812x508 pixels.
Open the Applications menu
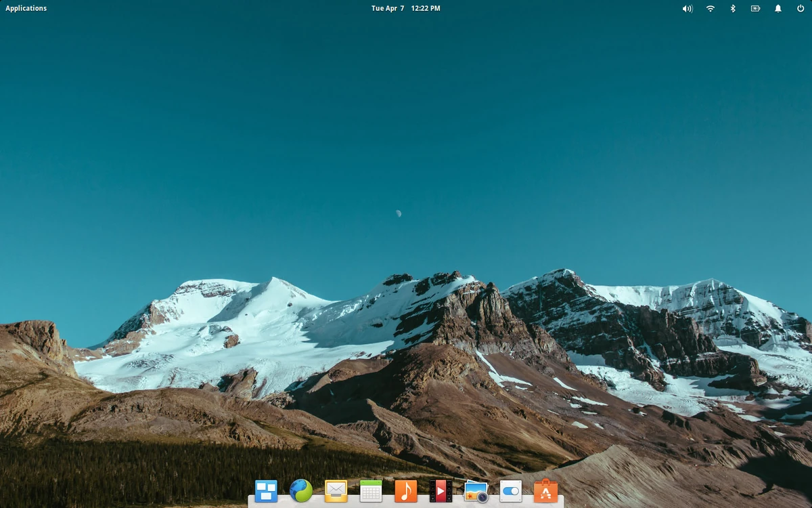point(26,7)
